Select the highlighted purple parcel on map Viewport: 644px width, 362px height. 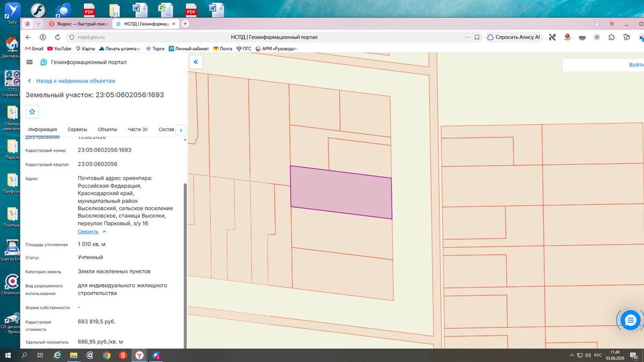(341, 192)
